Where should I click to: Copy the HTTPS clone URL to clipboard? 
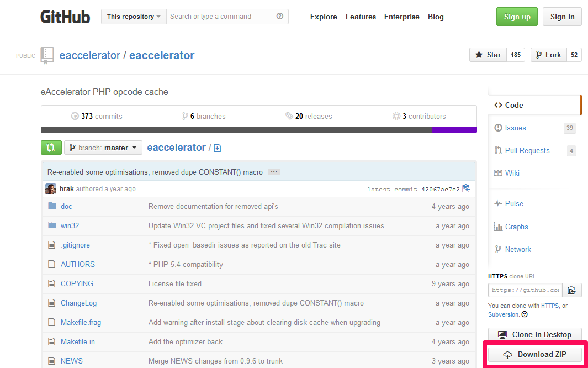coord(572,290)
